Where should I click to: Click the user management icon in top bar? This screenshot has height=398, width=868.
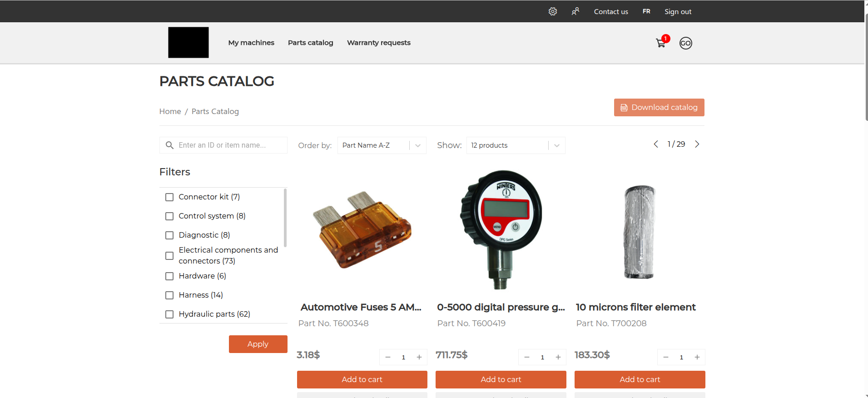tap(575, 11)
